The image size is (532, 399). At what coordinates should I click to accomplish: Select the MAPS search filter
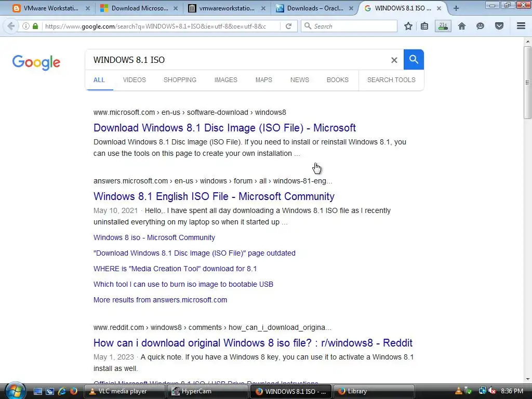point(263,80)
